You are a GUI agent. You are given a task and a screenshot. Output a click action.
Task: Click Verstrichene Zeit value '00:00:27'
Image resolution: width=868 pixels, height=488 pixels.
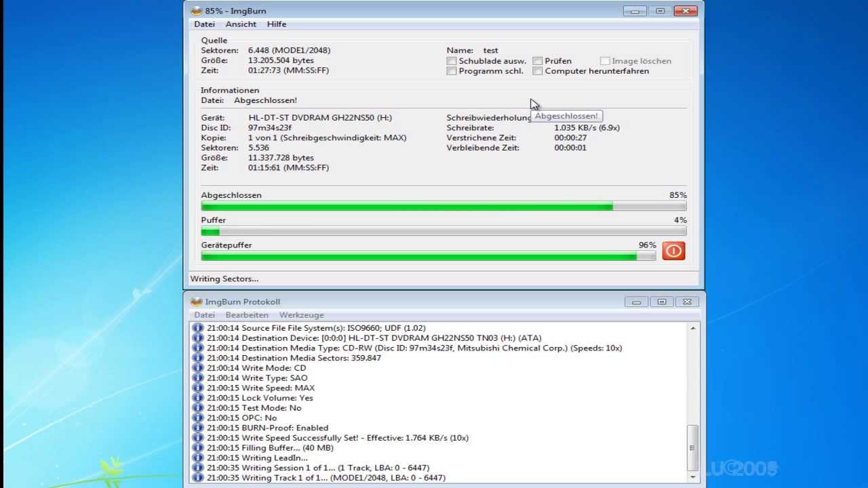click(x=570, y=138)
